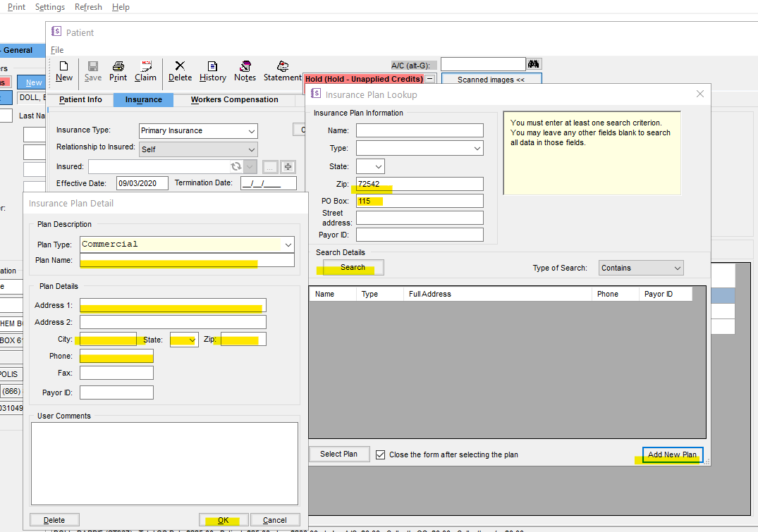Click the Phone input field
758x532 pixels.
(116, 356)
